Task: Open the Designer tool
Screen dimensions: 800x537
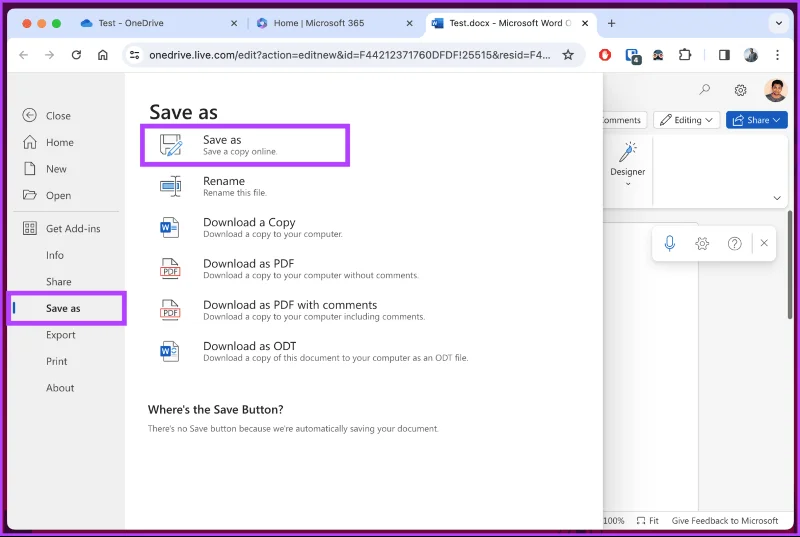Action: 628,158
